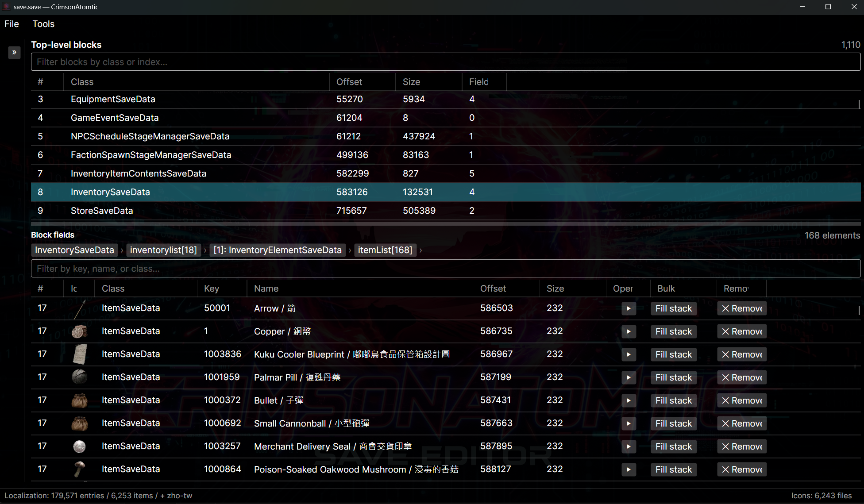Open the Copper row with its play button
Viewport: 864px width, 504px height.
(629, 331)
